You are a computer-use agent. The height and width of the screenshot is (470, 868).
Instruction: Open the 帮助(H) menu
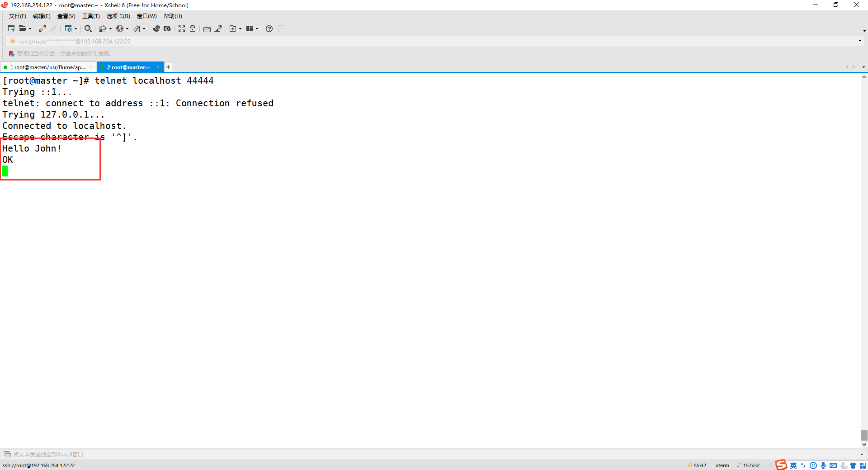[173, 16]
